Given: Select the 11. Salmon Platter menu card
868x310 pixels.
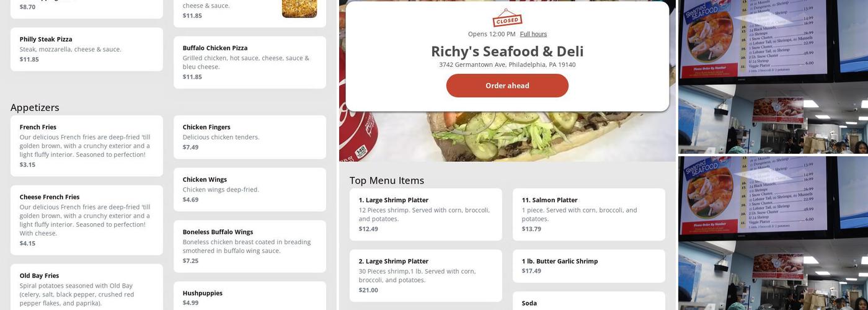Looking at the screenshot, I should coord(589,215).
